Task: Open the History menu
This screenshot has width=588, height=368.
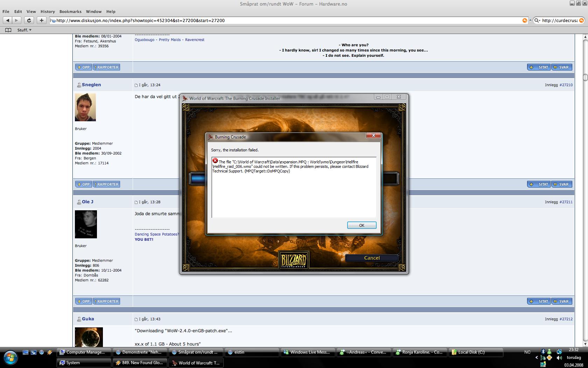Action: pyautogui.click(x=48, y=12)
